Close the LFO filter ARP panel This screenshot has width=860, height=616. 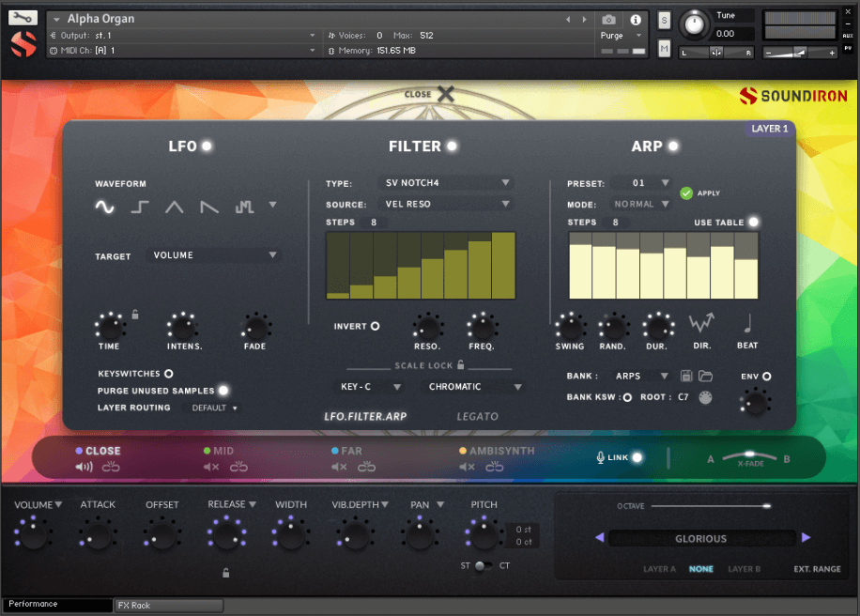pyautogui.click(x=445, y=94)
